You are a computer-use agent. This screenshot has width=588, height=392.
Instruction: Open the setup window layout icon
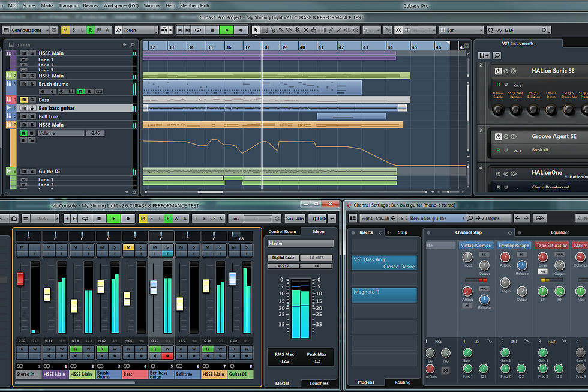pyautogui.click(x=6, y=30)
